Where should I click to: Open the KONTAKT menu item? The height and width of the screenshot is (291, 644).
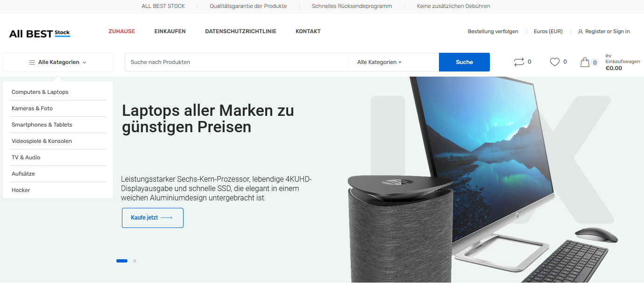point(308,31)
